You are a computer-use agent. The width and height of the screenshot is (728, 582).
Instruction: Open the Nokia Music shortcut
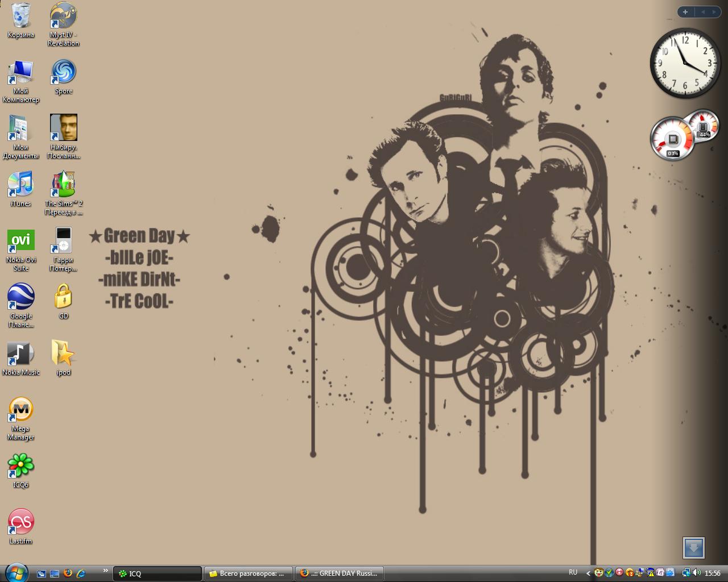click(x=21, y=359)
